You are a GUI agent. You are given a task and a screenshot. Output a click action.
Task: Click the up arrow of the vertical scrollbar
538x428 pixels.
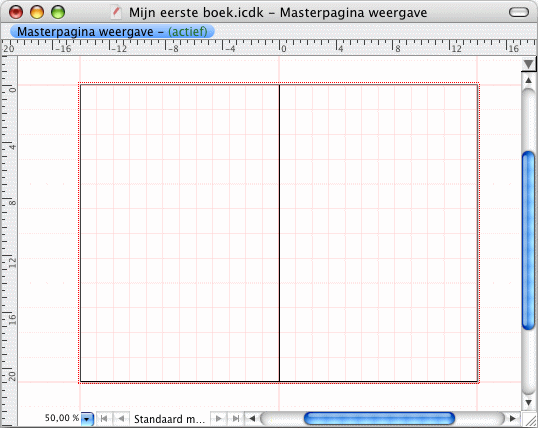[528, 81]
